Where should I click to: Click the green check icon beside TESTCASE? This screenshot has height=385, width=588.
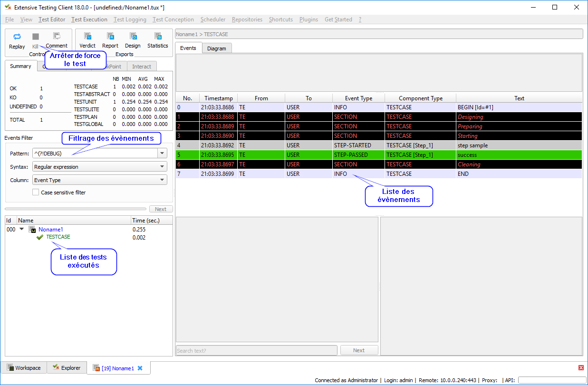point(40,237)
